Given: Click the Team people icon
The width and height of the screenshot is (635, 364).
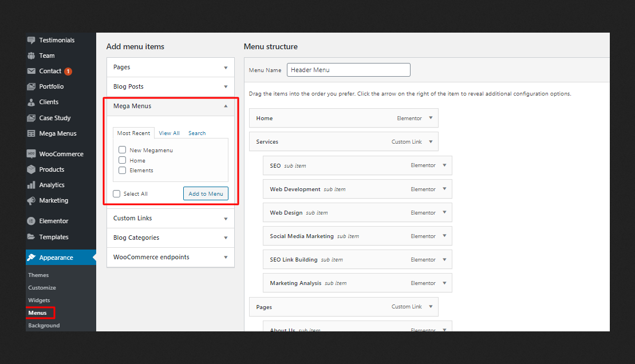Looking at the screenshot, I should 31,56.
